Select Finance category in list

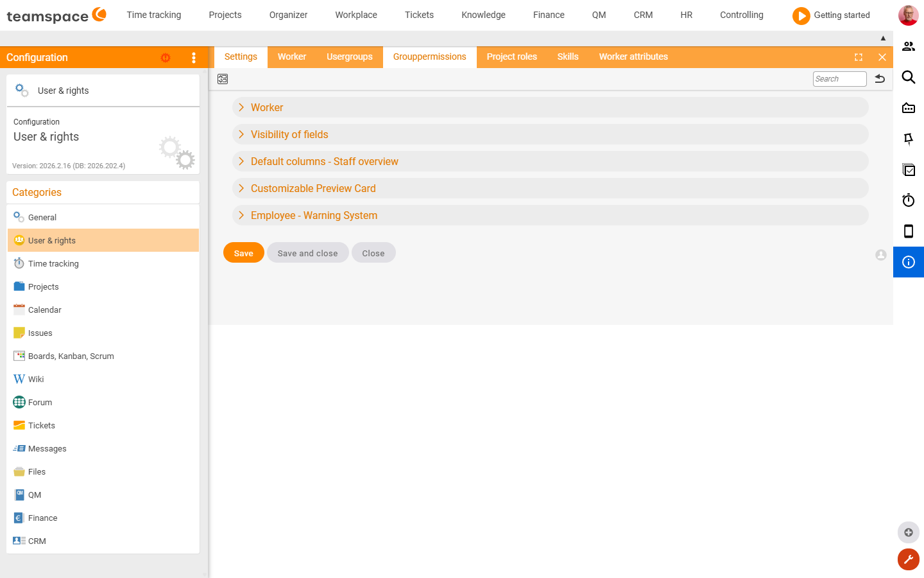pos(103,518)
